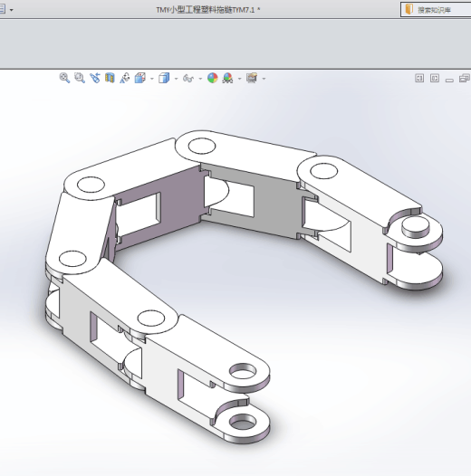The height and width of the screenshot is (476, 471).
Task: Go back to the Previous View
Action: 95,78
